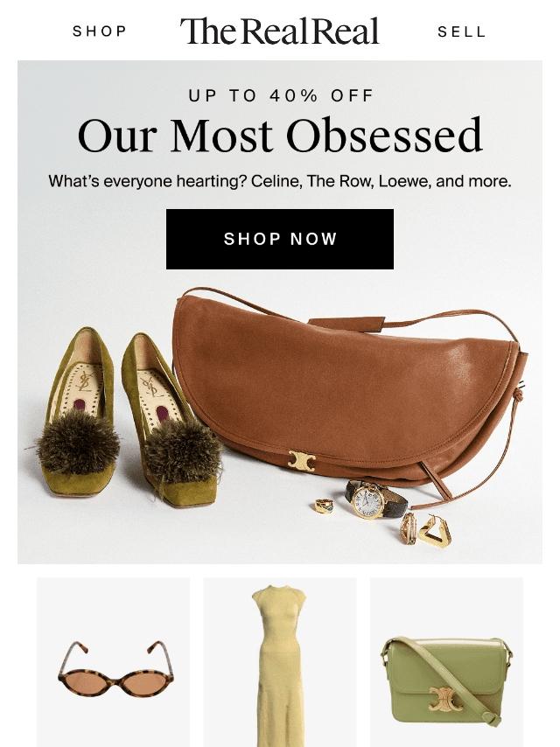Click the Celine, The Row, Loewe tagline
This screenshot has height=747, width=560.
tap(280, 182)
